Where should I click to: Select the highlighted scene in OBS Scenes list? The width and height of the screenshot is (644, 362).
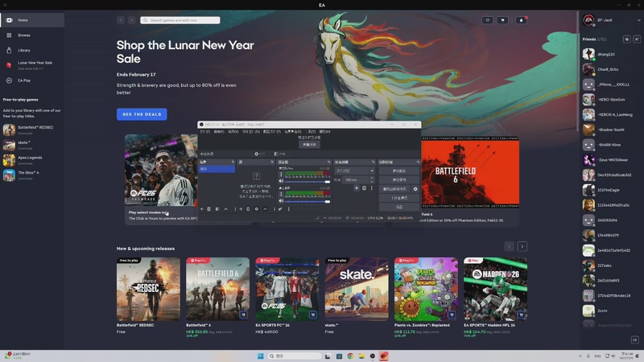pos(217,169)
